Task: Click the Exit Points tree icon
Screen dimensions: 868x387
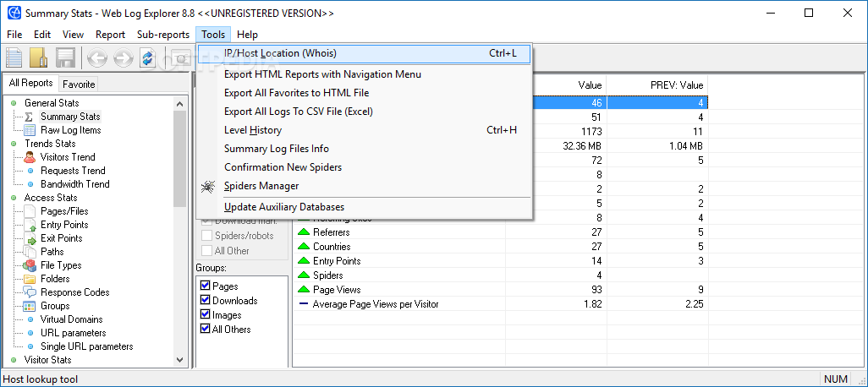Action: pos(30,238)
